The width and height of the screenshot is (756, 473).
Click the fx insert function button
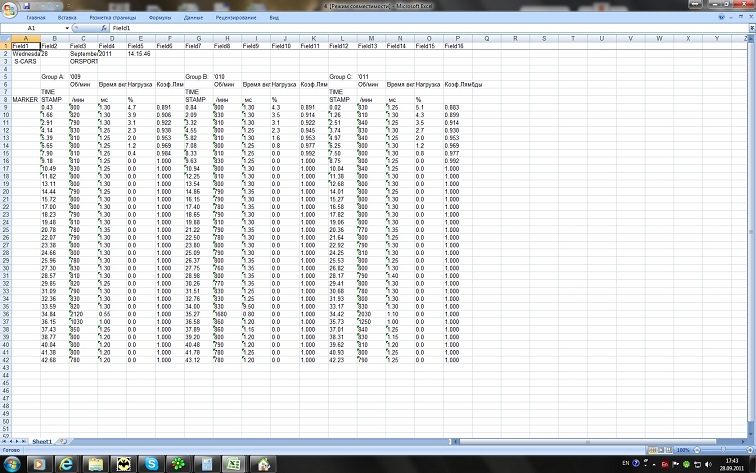pos(104,28)
